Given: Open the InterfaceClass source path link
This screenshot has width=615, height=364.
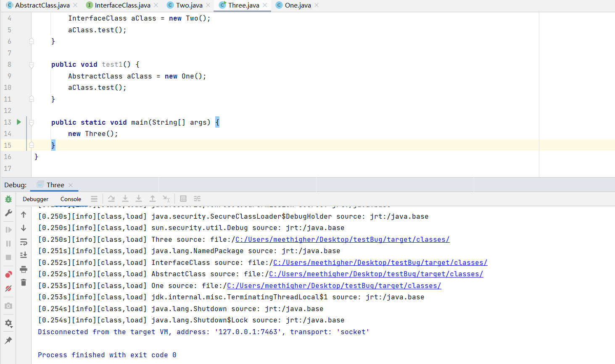Looking at the screenshot, I should pyautogui.click(x=380, y=263).
